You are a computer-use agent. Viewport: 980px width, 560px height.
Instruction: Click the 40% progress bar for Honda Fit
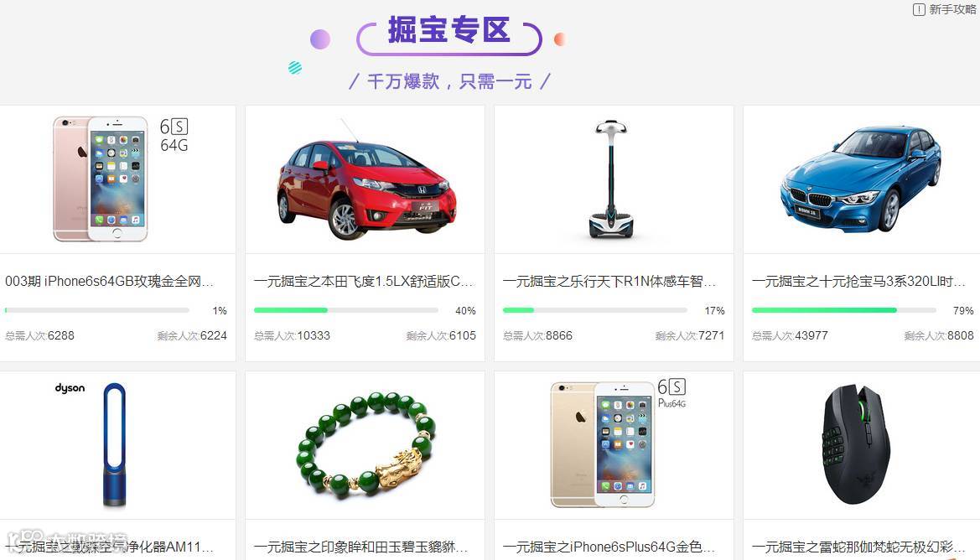pyautogui.click(x=345, y=310)
